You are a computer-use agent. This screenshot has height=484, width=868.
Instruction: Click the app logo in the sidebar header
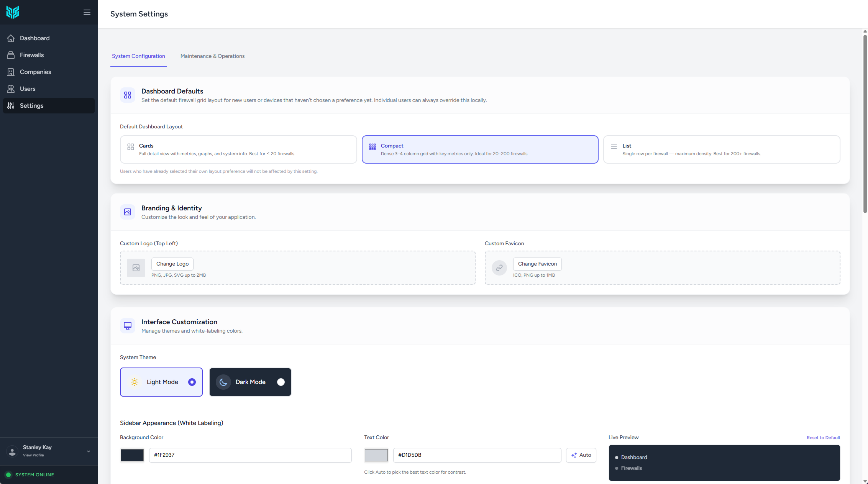13,12
